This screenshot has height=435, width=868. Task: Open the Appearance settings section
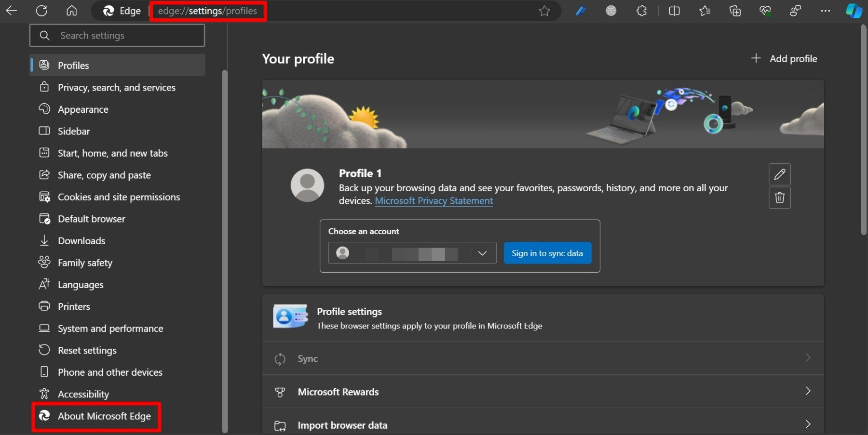click(83, 109)
